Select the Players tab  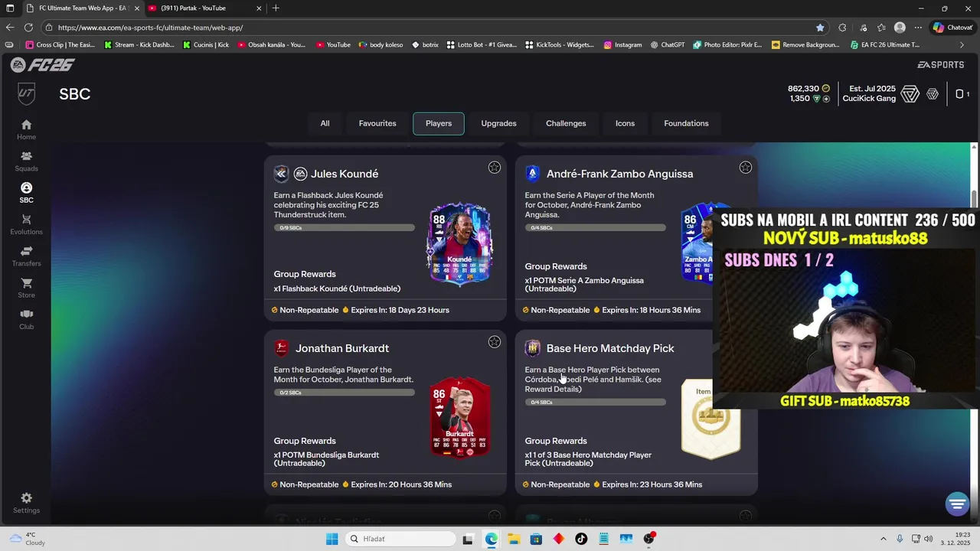[x=439, y=123]
